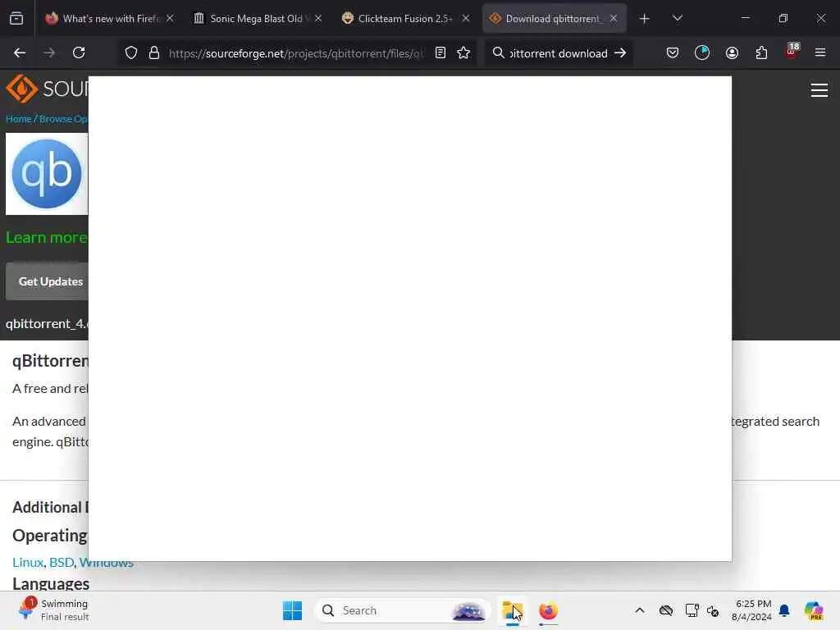Switch to Sonic Mega Blast Old tab

[x=257, y=19]
